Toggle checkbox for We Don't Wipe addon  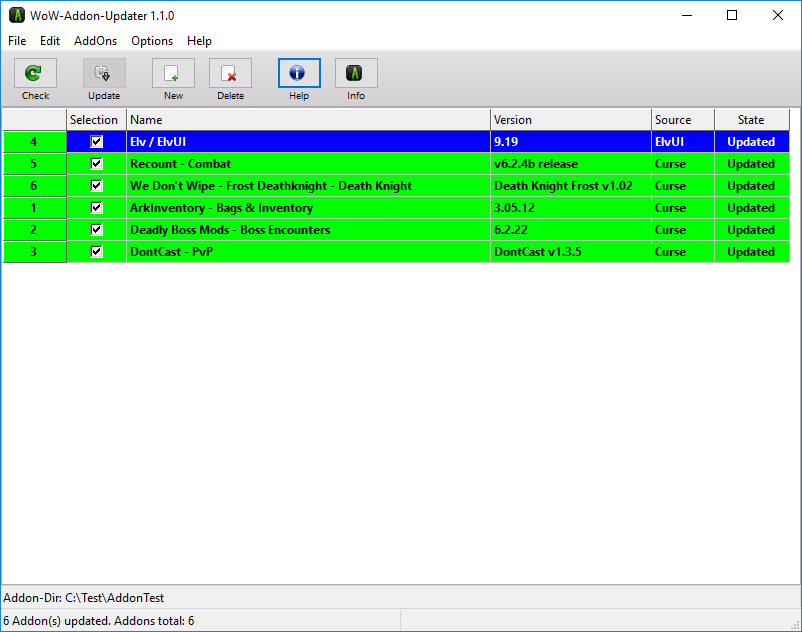pos(96,186)
